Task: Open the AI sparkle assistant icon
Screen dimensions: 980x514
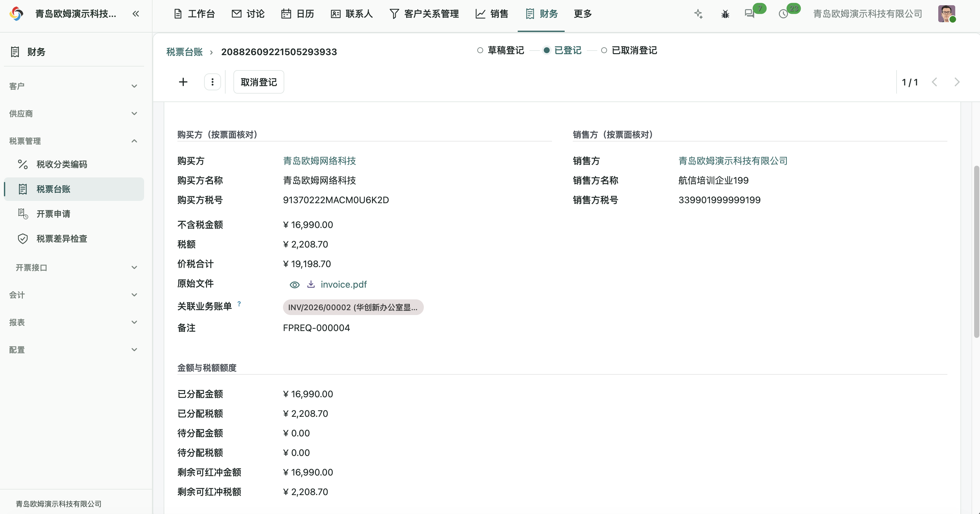Action: [698, 14]
